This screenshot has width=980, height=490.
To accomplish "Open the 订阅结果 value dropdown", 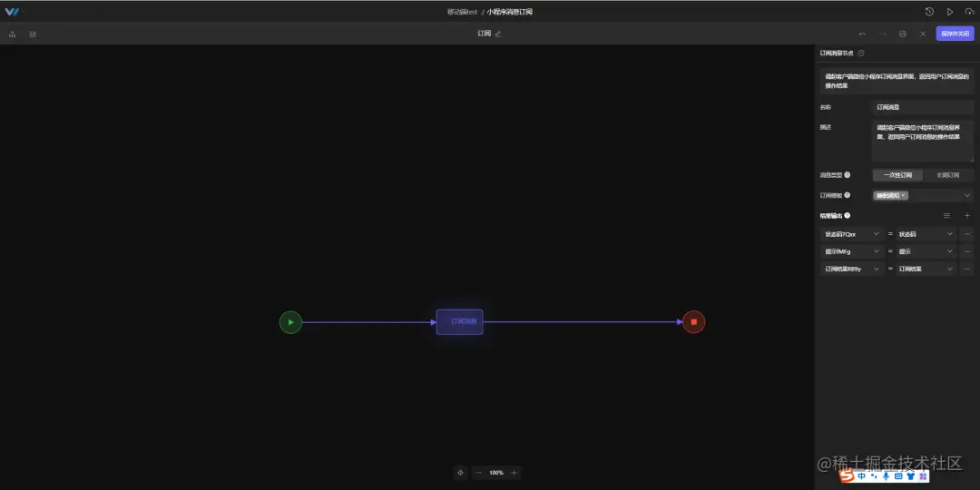I will click(926, 269).
